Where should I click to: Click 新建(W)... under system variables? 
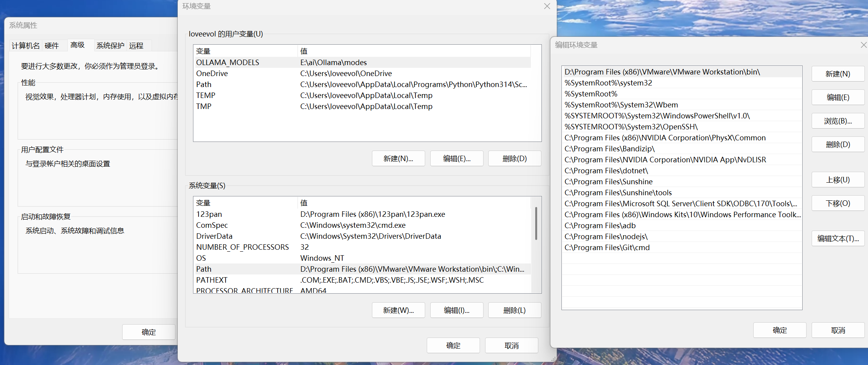[399, 311]
